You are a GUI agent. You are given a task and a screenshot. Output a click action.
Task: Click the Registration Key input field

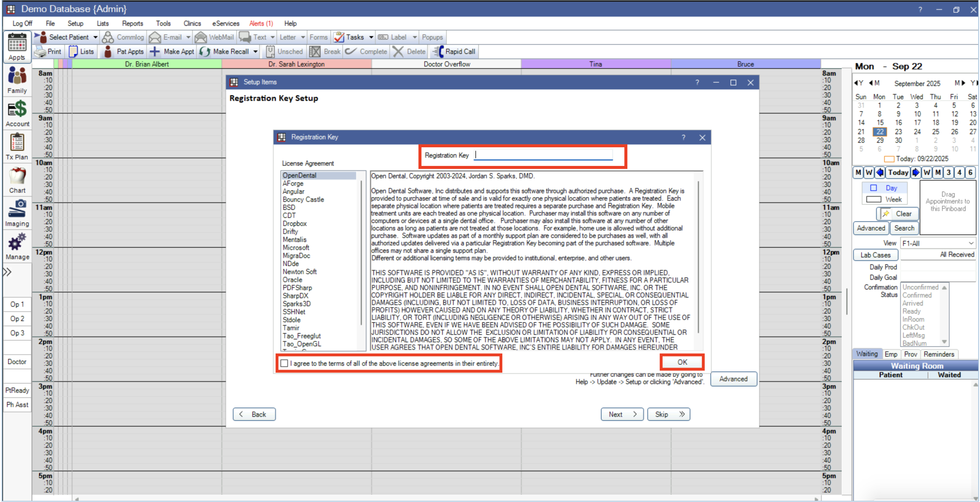543,155
